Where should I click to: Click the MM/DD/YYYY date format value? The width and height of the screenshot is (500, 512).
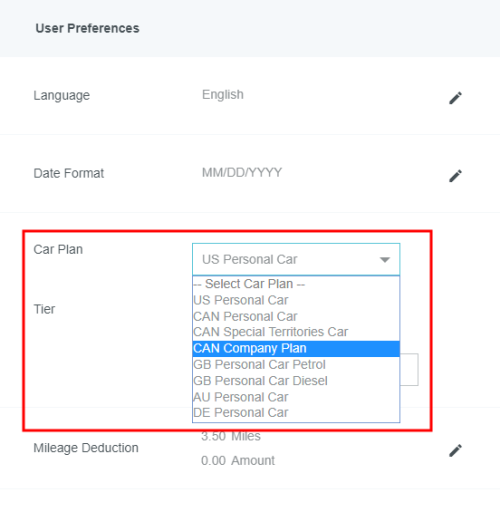[242, 173]
